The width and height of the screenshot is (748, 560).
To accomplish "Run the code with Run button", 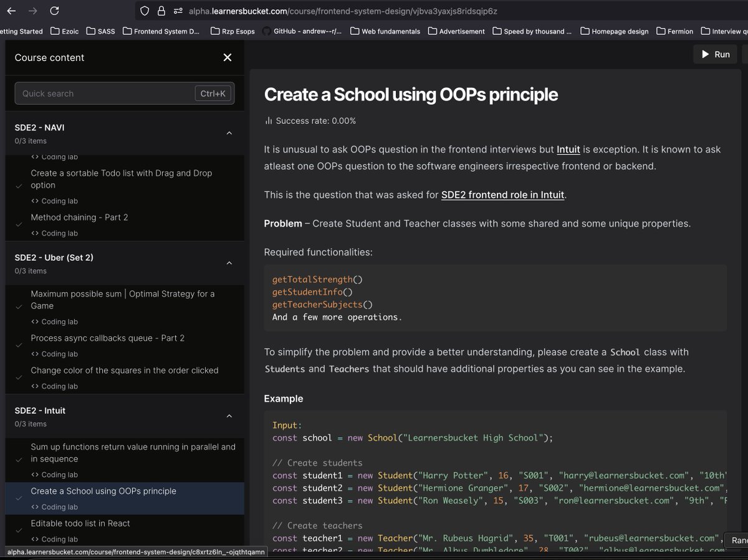I will [x=715, y=54].
